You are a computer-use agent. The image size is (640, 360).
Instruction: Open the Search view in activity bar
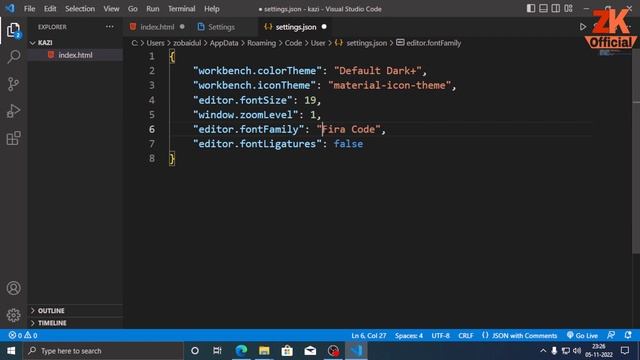tap(13, 57)
